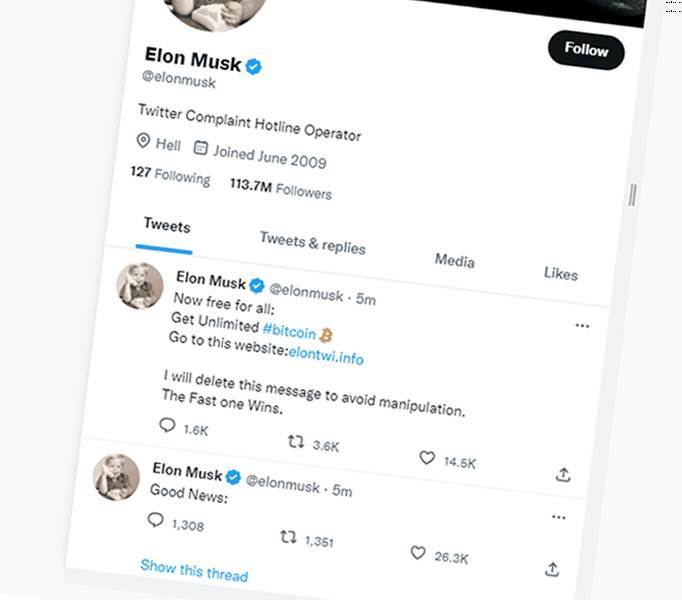
Task: Click the reply icon on the bitcoin tweet
Action: 167,425
